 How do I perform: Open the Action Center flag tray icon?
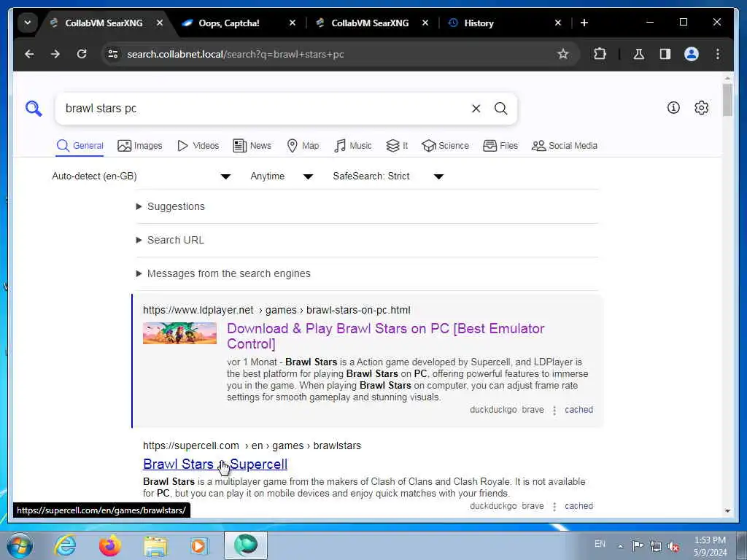click(638, 545)
